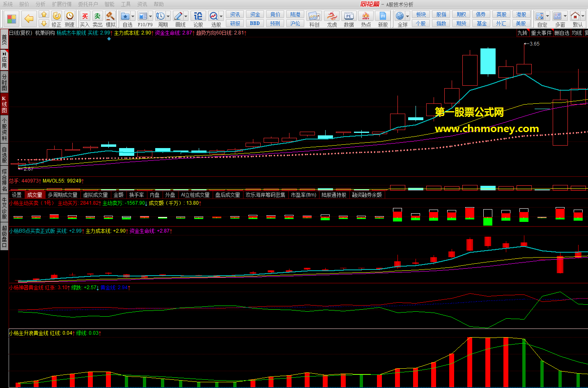The height and width of the screenshot is (388, 588).
Task: Expand the 全球 dropdown arrow
Action: coord(408,16)
